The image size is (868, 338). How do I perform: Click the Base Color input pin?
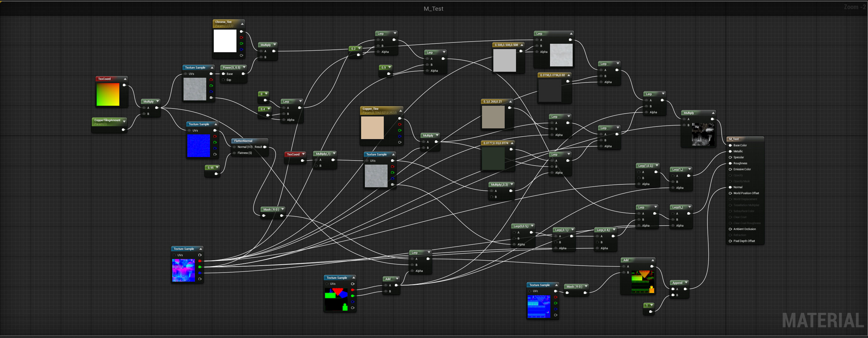click(x=730, y=145)
